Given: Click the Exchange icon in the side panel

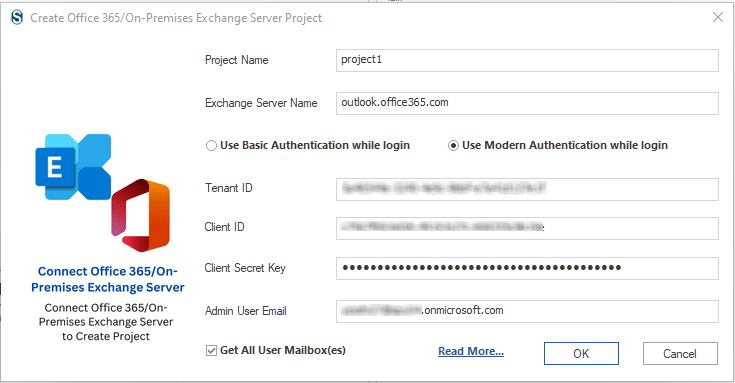Looking at the screenshot, I should pos(73,167).
